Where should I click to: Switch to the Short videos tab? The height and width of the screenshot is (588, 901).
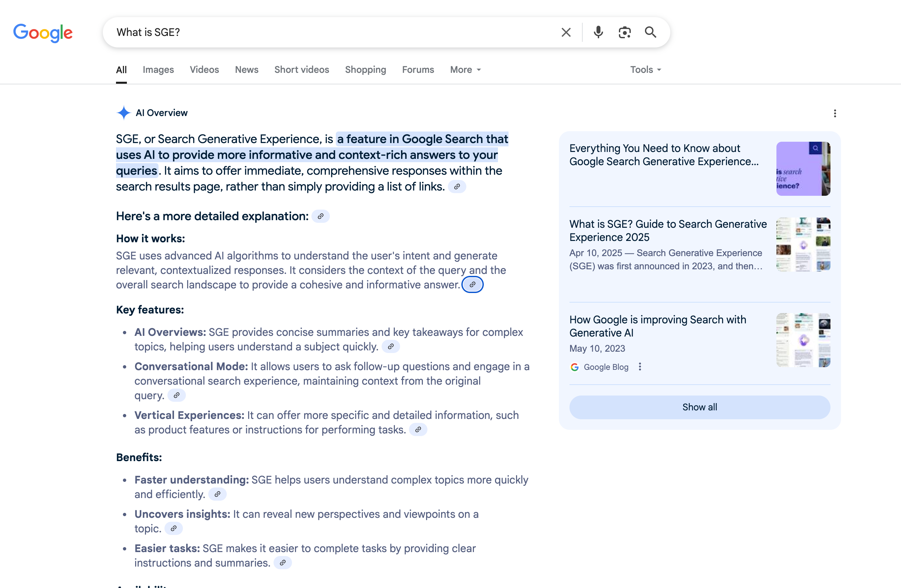302,70
